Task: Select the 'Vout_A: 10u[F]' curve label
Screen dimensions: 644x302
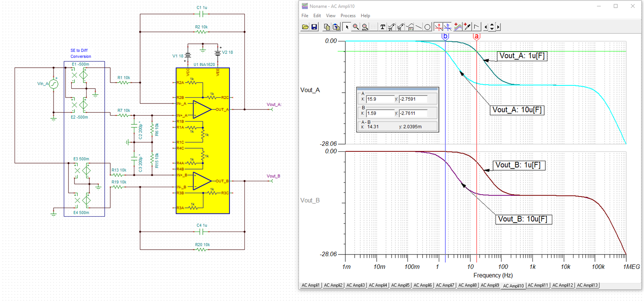Action: (517, 110)
